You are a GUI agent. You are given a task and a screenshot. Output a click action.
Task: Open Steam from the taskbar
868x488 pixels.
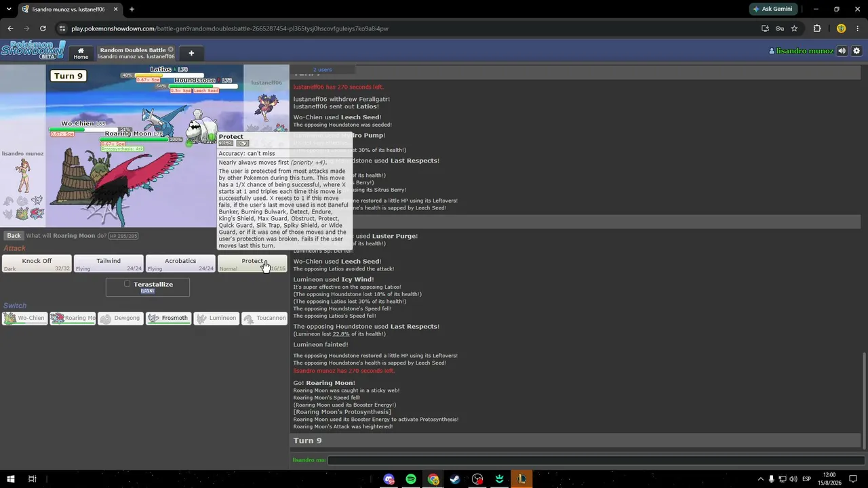(455, 479)
